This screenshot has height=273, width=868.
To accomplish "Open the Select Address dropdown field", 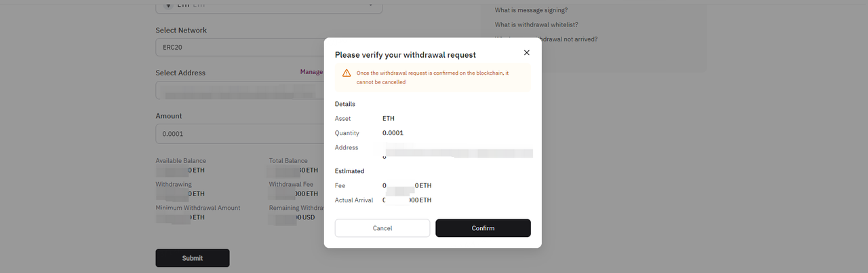I will pyautogui.click(x=239, y=90).
